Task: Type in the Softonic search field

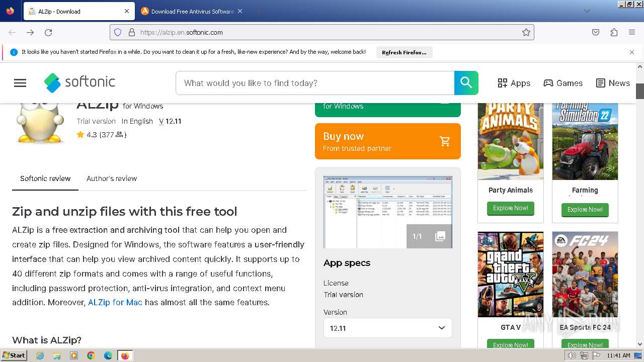Action: click(315, 83)
